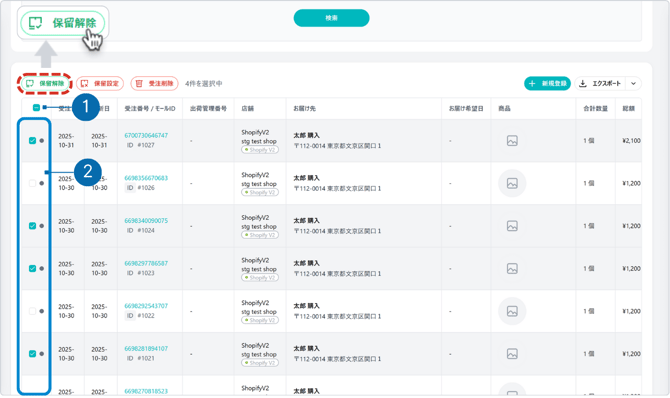
Task: Uncheck the checkbox for order #1023
Action: pos(32,268)
